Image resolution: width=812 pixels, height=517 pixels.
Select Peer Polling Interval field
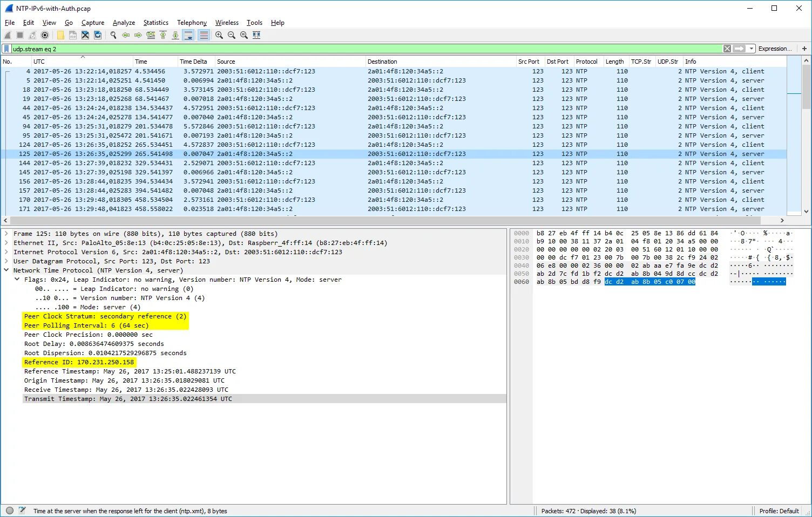[x=86, y=325]
